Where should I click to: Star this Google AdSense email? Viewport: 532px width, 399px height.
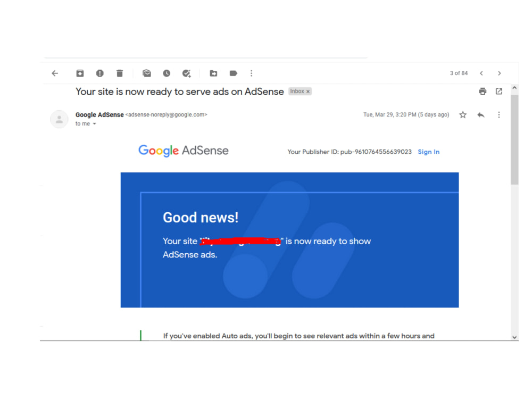coord(463,115)
